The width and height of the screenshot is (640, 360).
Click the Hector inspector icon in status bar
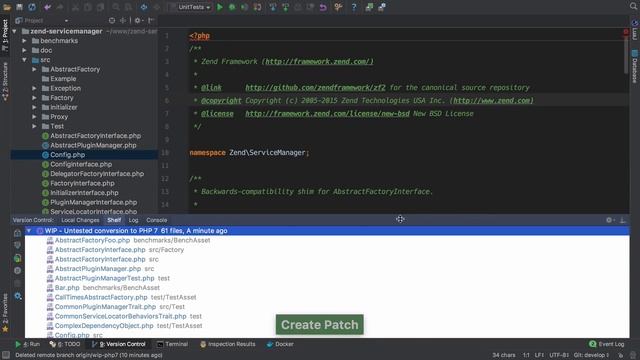point(633,355)
